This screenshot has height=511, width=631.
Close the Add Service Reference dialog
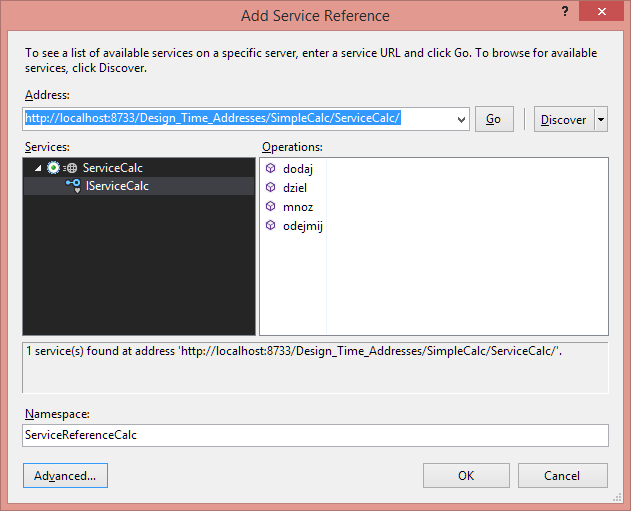pos(602,11)
